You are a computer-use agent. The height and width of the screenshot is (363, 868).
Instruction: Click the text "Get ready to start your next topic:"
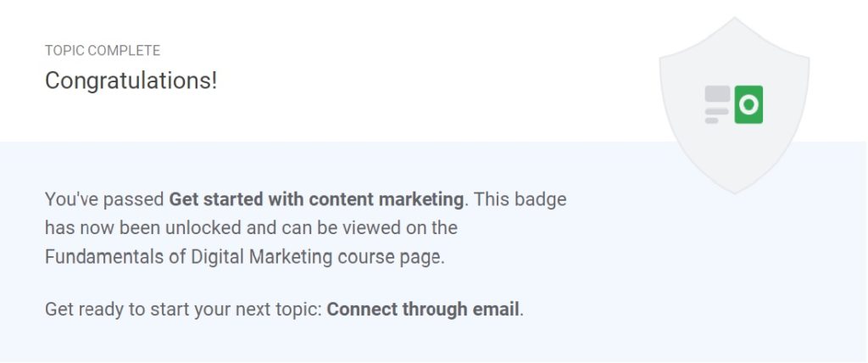pyautogui.click(x=183, y=310)
